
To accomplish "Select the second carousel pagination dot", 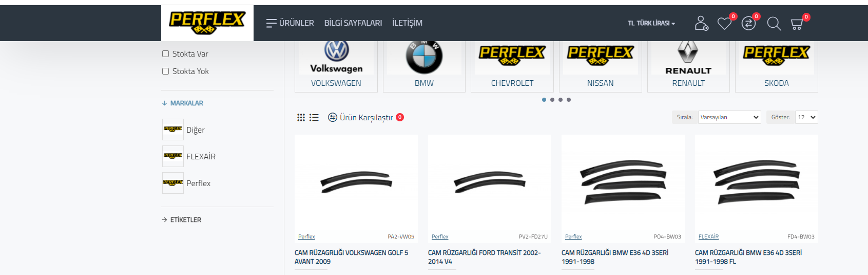I will point(552,100).
